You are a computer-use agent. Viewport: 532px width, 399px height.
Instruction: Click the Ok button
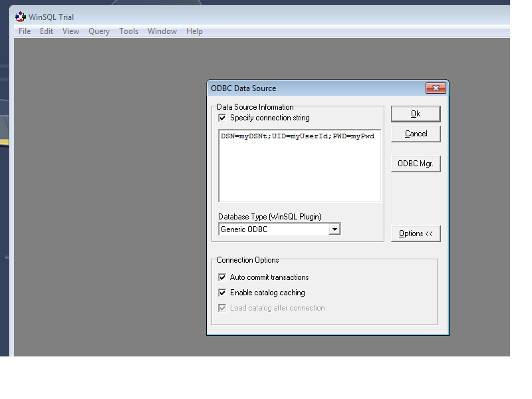point(416,114)
